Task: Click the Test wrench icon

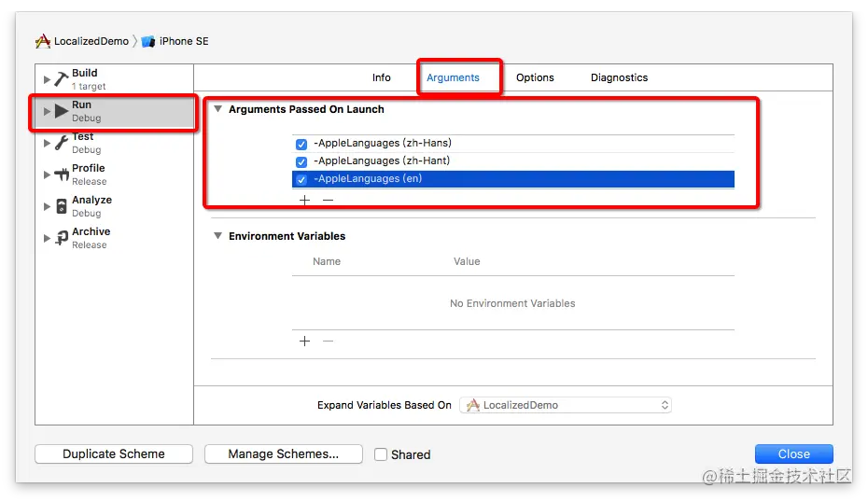Action: pos(62,143)
